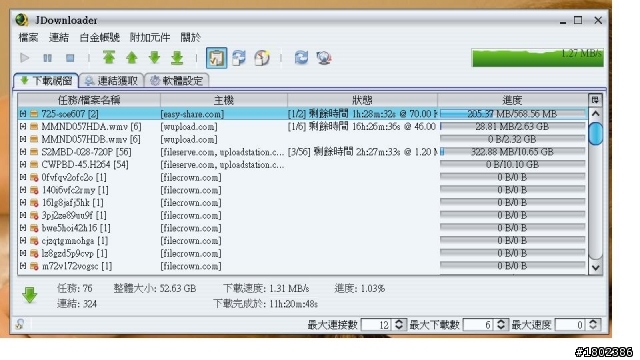Click the JDownloader logo in title bar
Viewport: 640px width, 360px height.
22,20
